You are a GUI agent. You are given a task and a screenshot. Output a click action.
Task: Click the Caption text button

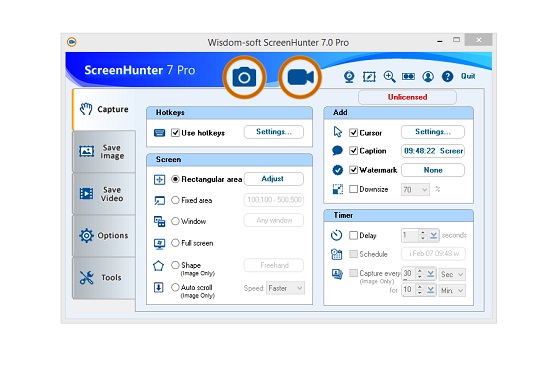click(x=433, y=151)
